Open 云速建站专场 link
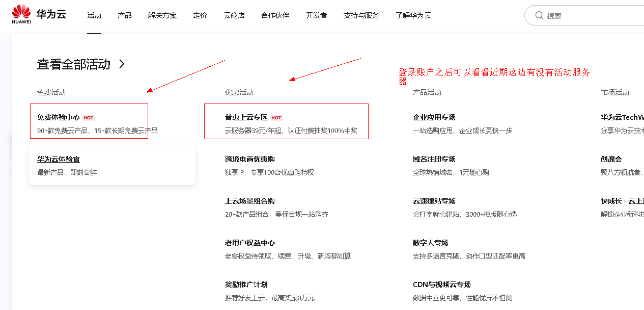The height and width of the screenshot is (310, 644). tap(434, 201)
